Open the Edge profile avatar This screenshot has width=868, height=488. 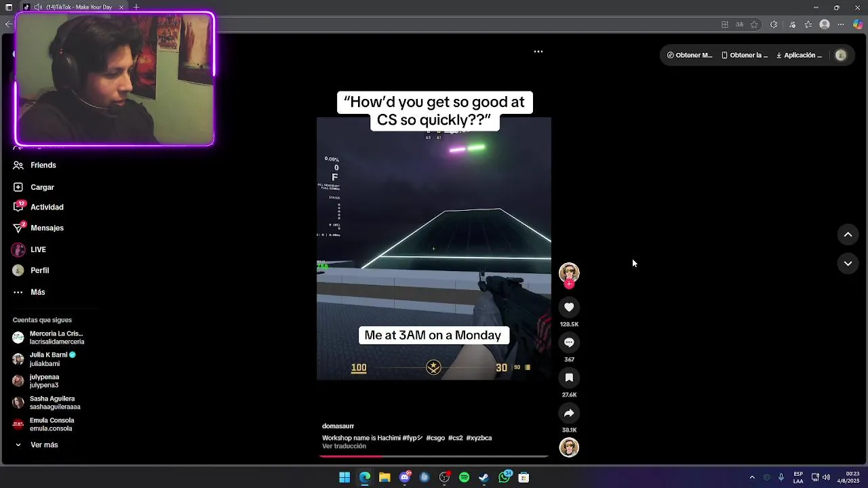click(825, 24)
